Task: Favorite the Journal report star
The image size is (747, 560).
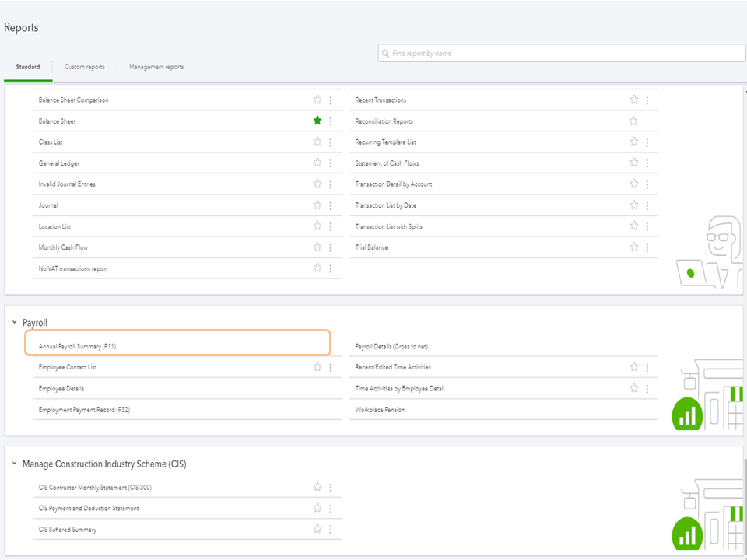Action: pos(317,205)
